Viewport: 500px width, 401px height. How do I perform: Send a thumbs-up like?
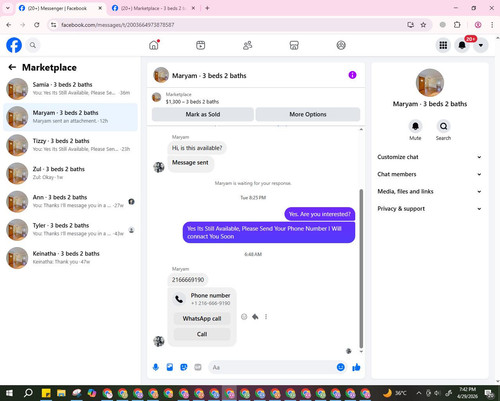[356, 367]
